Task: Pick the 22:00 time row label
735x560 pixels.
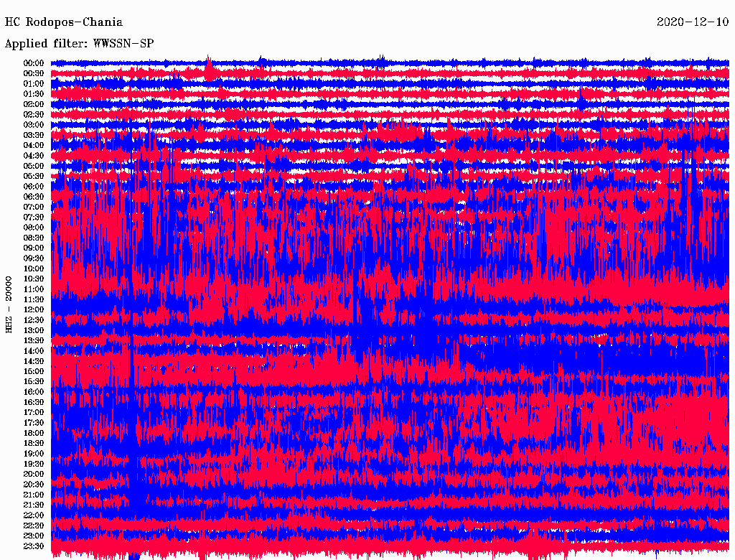Action: click(34, 515)
